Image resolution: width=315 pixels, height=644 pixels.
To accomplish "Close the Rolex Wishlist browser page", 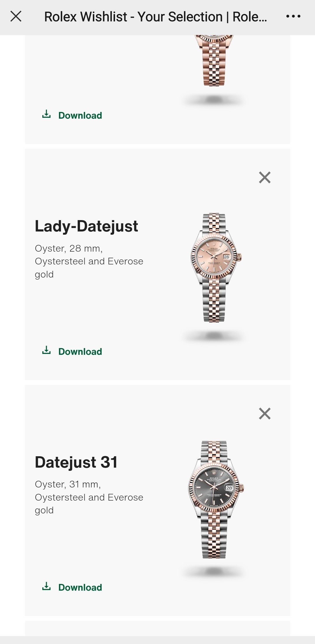I will (x=16, y=16).
